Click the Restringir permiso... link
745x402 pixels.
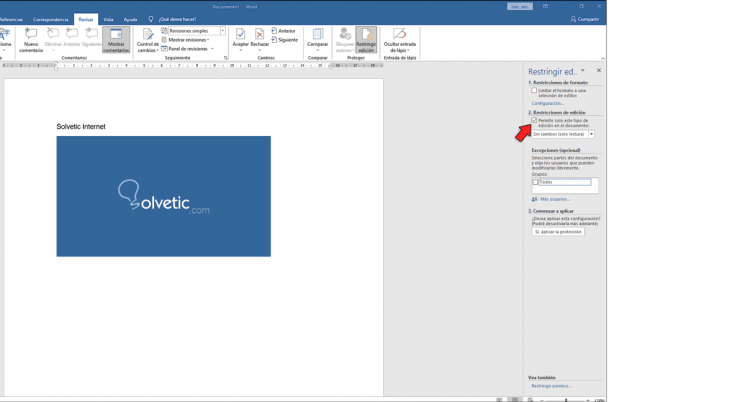551,386
